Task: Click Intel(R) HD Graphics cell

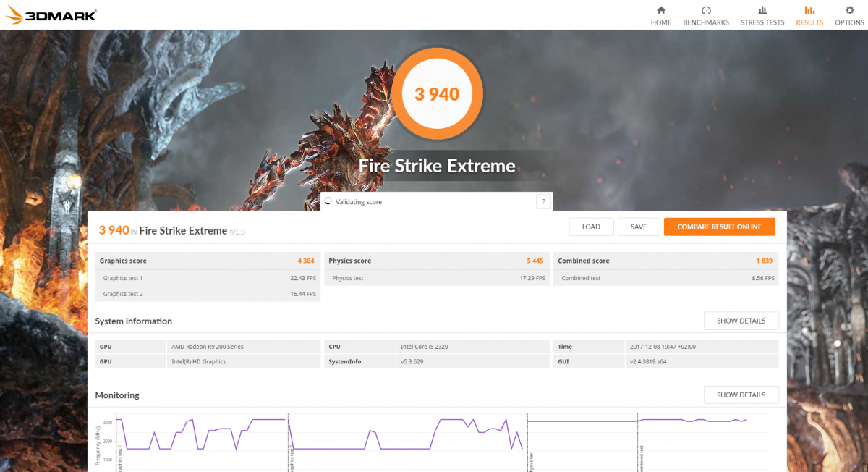Action: point(244,361)
